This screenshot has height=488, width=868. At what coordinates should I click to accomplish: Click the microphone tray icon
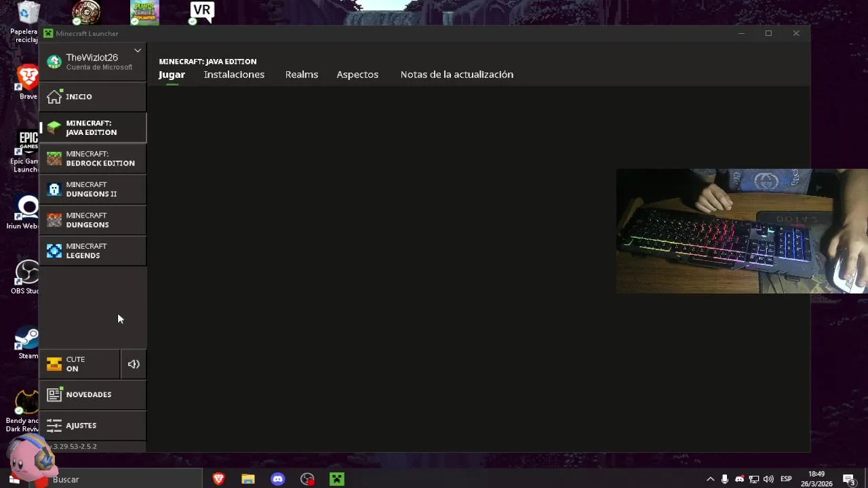coord(725,479)
